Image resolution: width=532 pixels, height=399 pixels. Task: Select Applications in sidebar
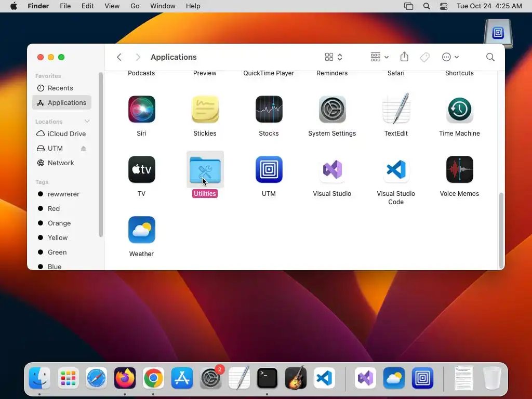tap(62, 102)
